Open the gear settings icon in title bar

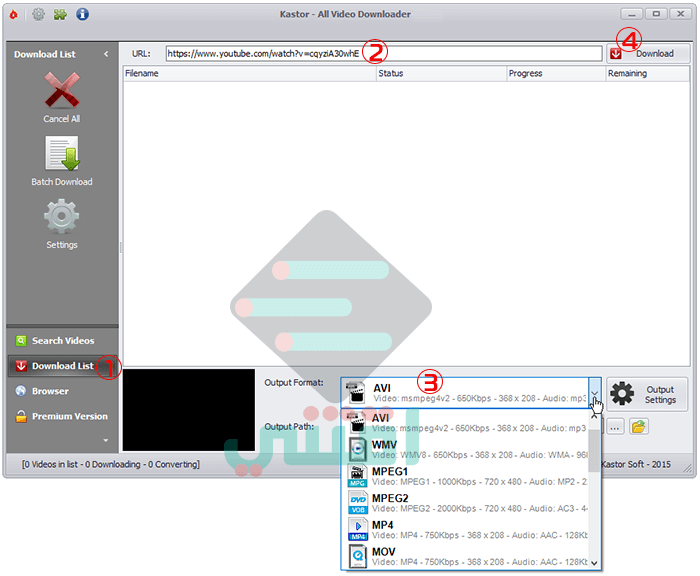tap(38, 14)
